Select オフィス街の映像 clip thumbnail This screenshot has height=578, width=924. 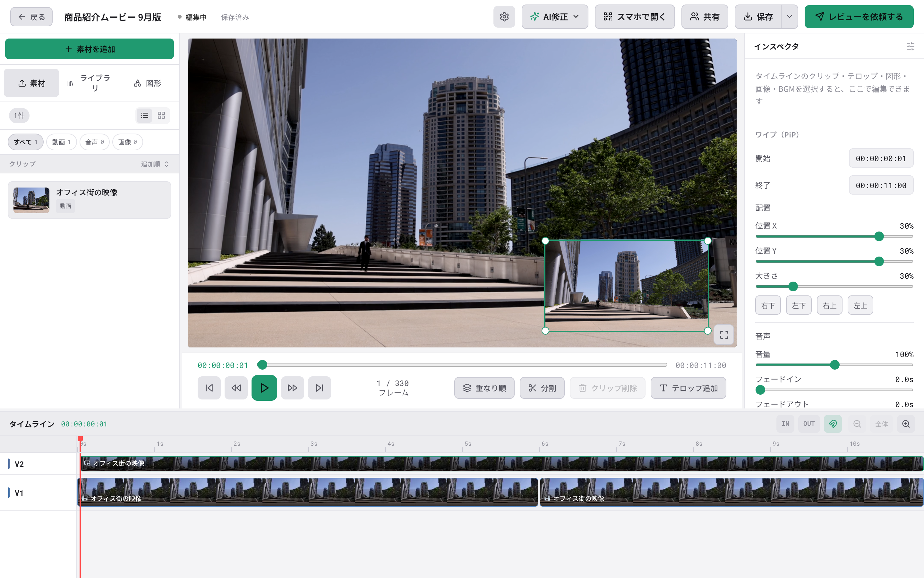(x=31, y=200)
